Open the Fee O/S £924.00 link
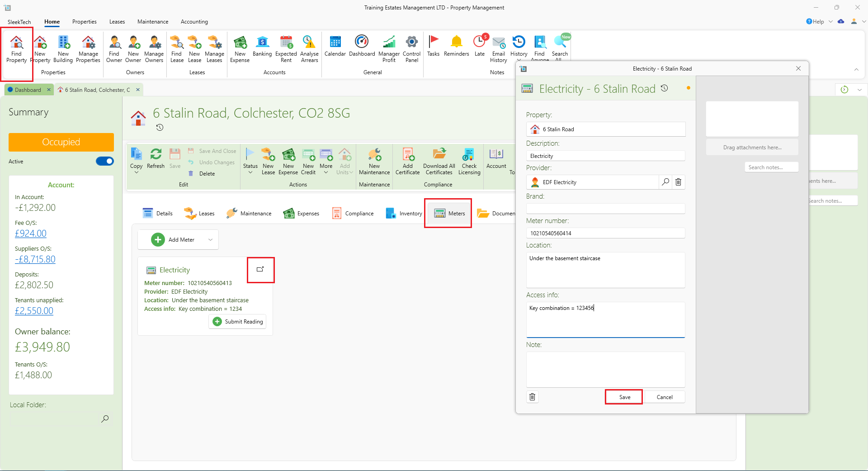Image resolution: width=868 pixels, height=471 pixels. [x=31, y=233]
